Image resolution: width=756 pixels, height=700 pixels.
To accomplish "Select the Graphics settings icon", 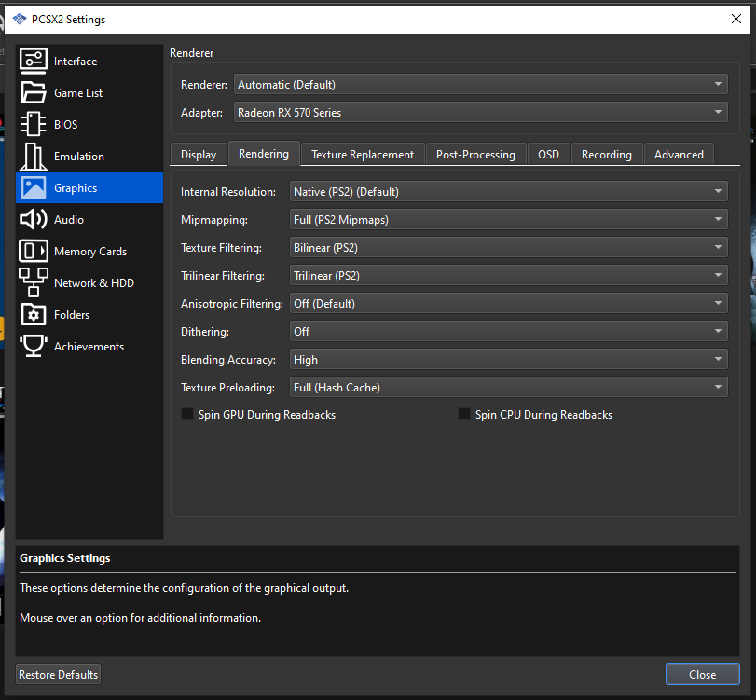I will coord(33,187).
